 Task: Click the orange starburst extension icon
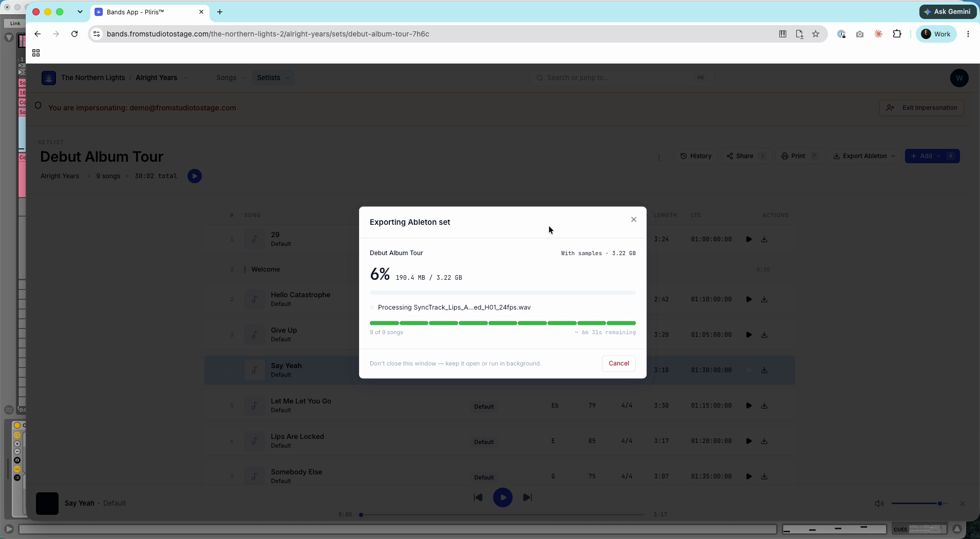(x=879, y=34)
